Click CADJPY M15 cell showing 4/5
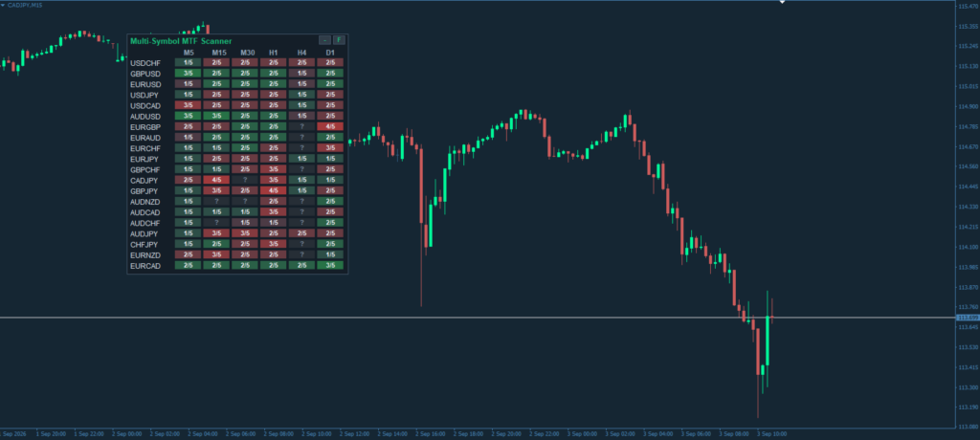The image size is (980, 440). pos(216,180)
